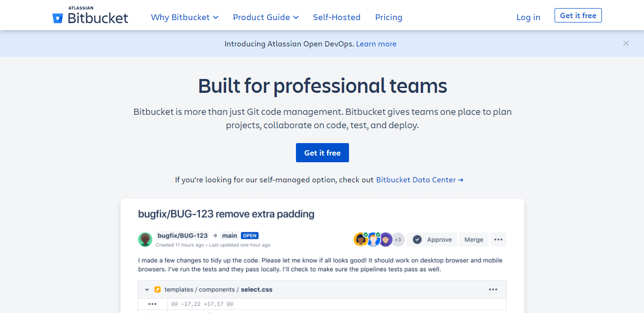Click the OPEN status badge
Screen dimensions: 644x313
[x=250, y=235]
